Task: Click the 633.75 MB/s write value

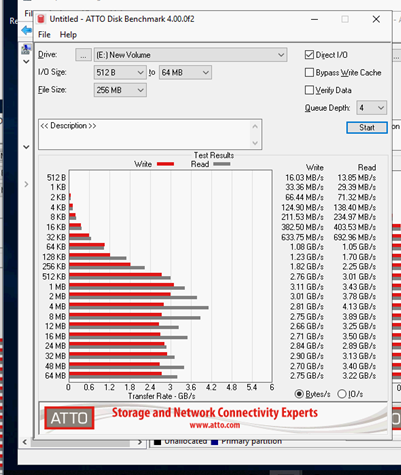Action: point(302,237)
